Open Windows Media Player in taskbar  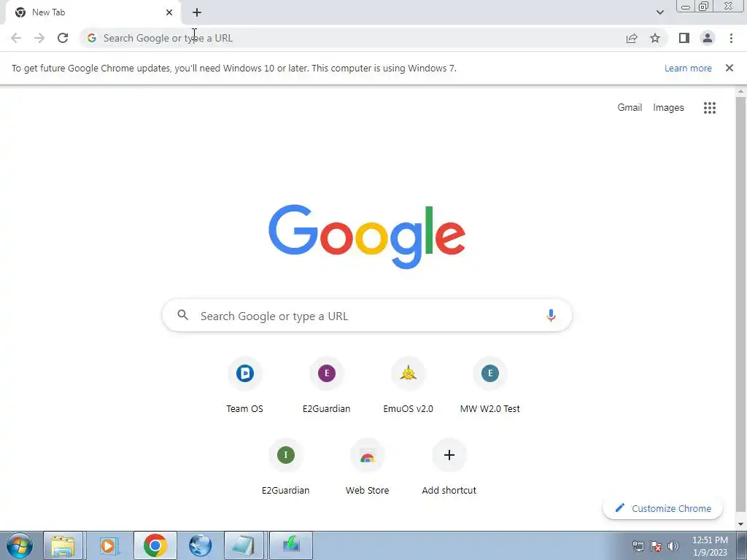109,545
